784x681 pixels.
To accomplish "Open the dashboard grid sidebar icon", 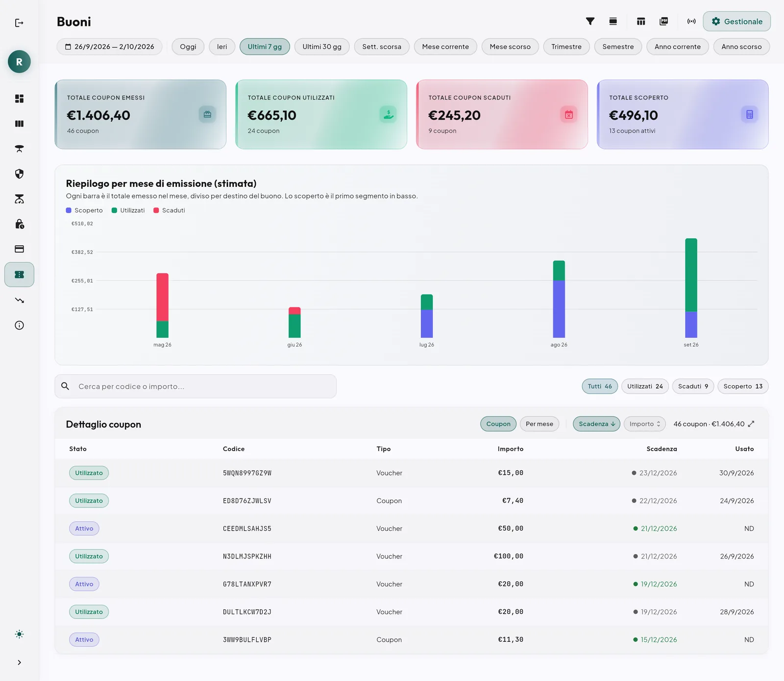I will [19, 99].
